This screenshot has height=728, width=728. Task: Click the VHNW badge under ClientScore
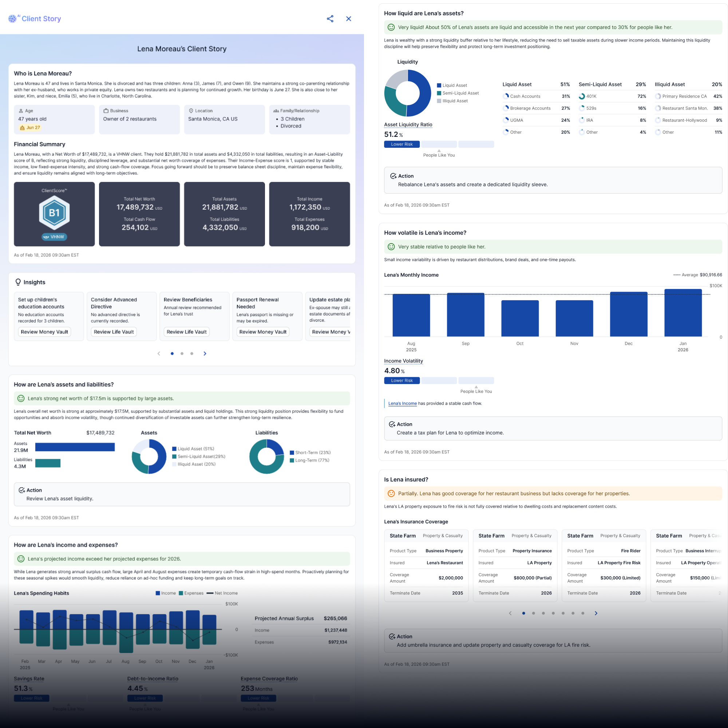pyautogui.click(x=54, y=237)
